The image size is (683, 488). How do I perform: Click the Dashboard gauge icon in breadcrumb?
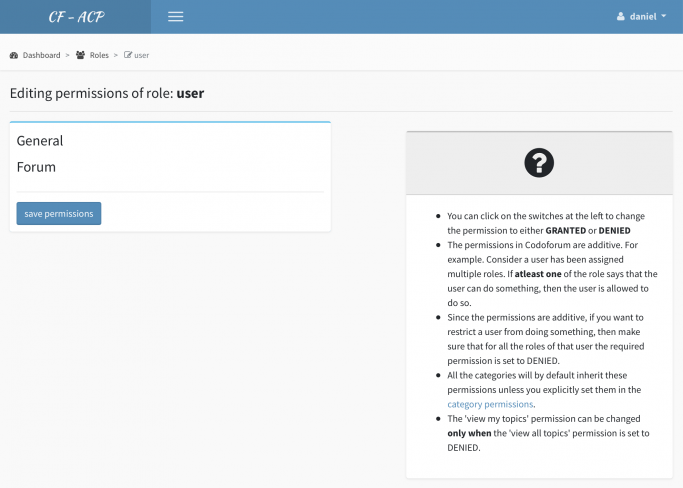coord(14,55)
